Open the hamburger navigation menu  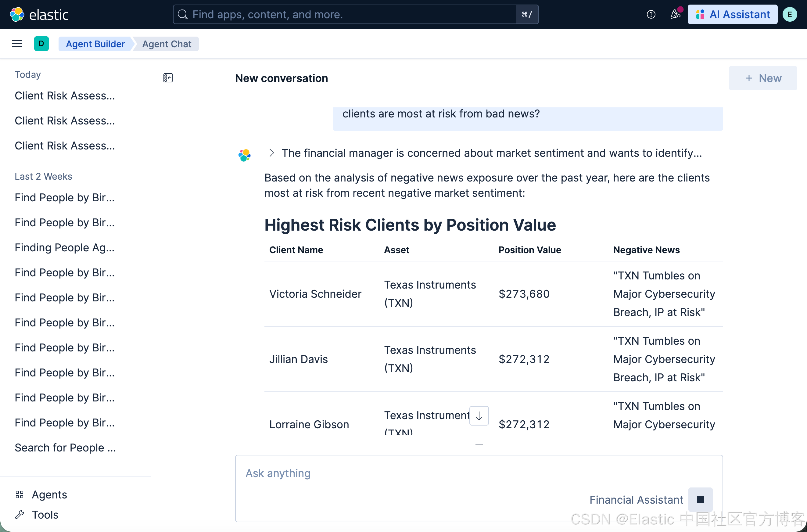[17, 44]
